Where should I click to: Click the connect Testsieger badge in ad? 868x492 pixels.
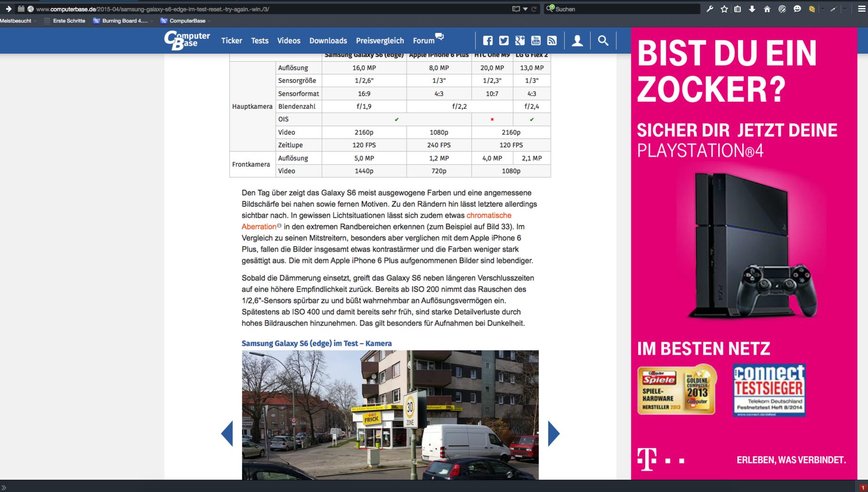769,390
